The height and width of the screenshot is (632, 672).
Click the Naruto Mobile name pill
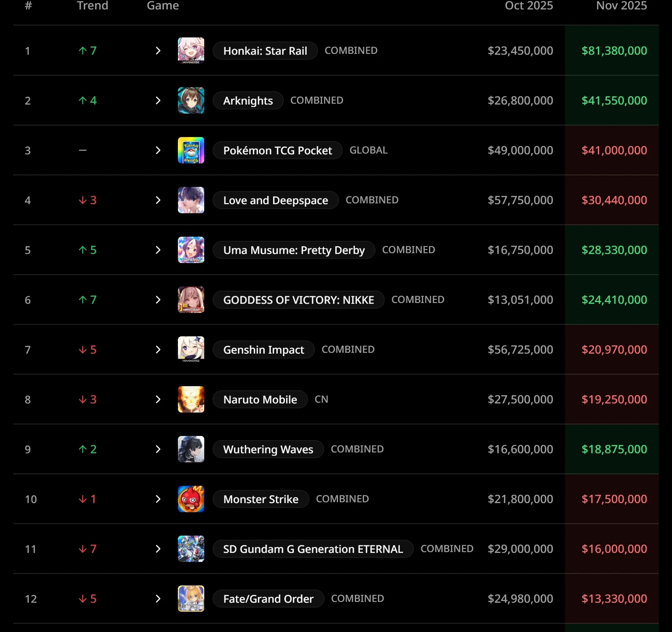tap(260, 399)
